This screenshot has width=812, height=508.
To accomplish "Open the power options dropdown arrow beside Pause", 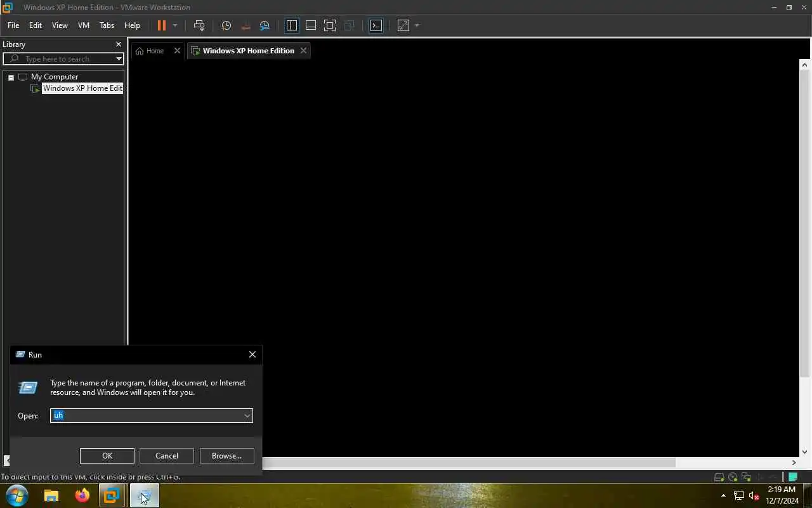I will [175, 25].
